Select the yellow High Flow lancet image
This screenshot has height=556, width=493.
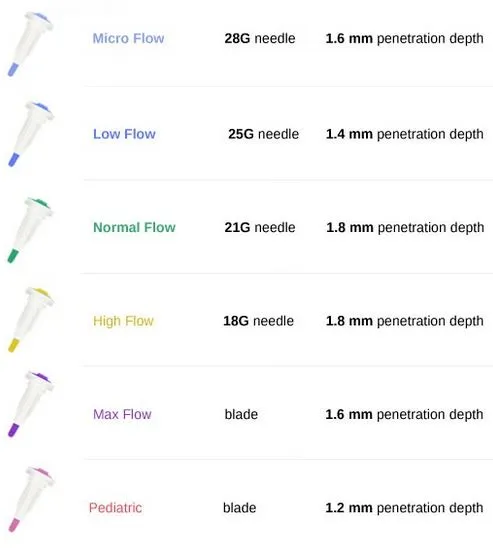(x=31, y=320)
